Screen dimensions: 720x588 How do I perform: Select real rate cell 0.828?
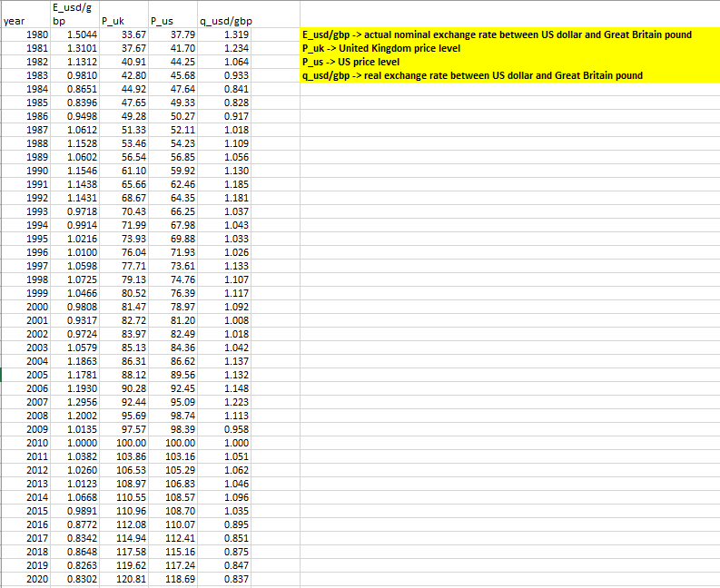coord(224,103)
